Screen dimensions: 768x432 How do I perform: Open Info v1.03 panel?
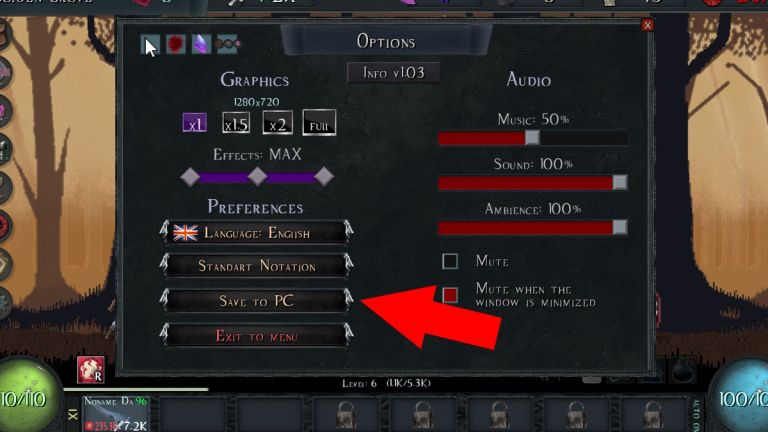[x=393, y=73]
